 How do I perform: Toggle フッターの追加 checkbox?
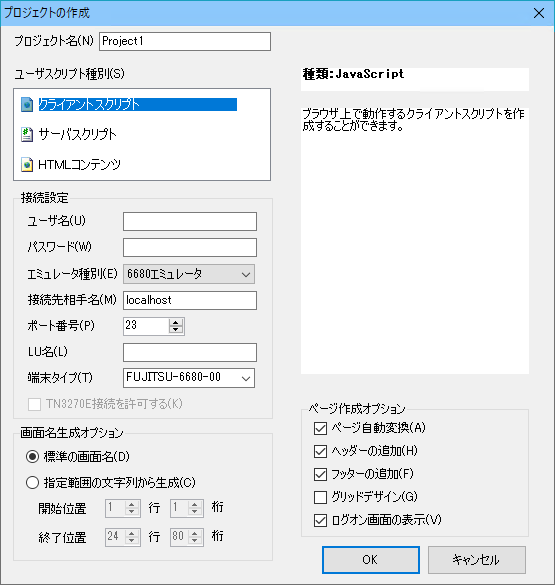coord(320,475)
